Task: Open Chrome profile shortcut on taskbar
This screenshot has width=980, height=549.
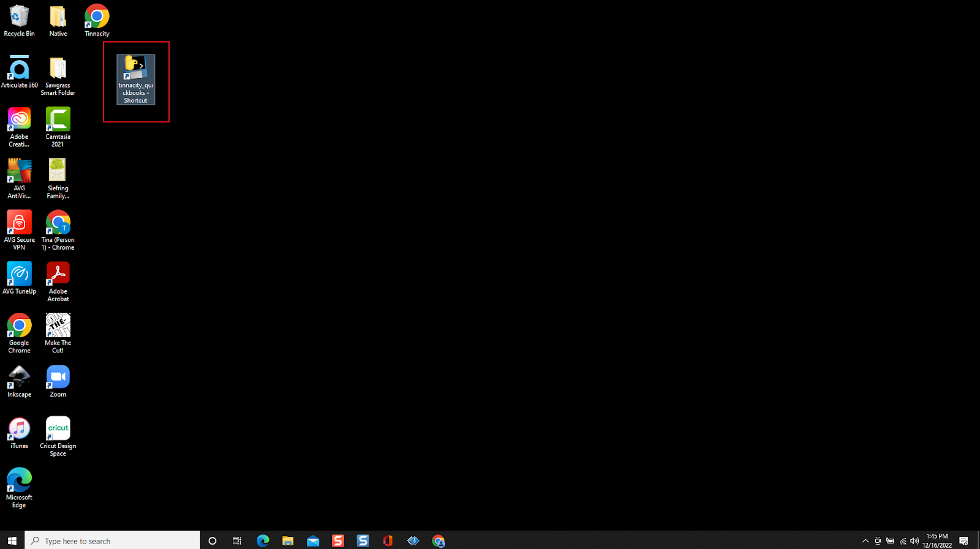Action: coord(439,540)
